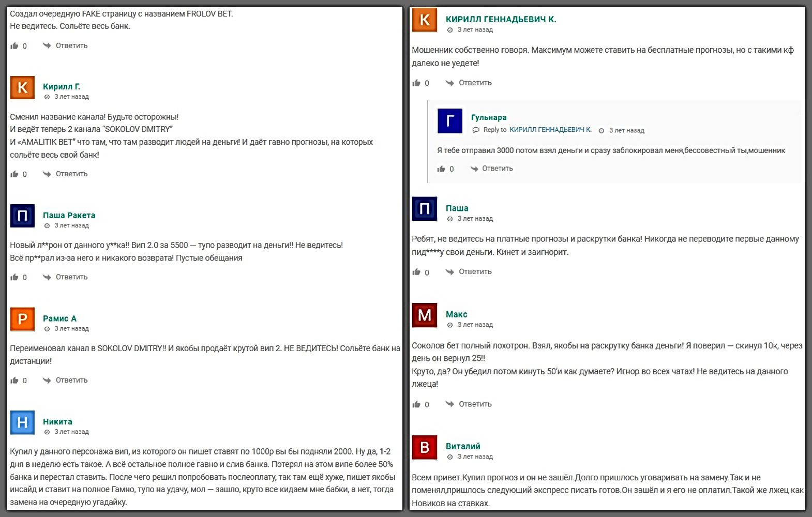Like Рамис А comment

click(x=14, y=381)
